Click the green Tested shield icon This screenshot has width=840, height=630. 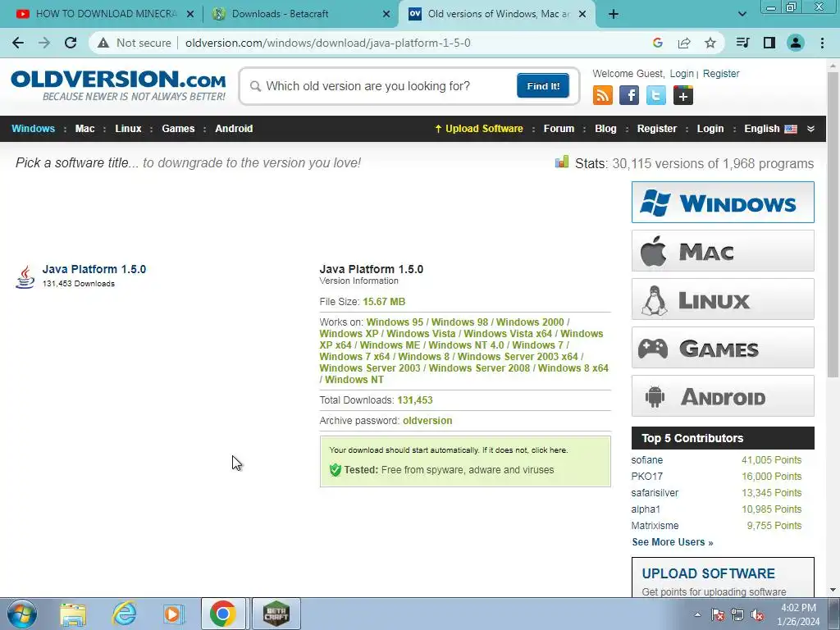336,470
